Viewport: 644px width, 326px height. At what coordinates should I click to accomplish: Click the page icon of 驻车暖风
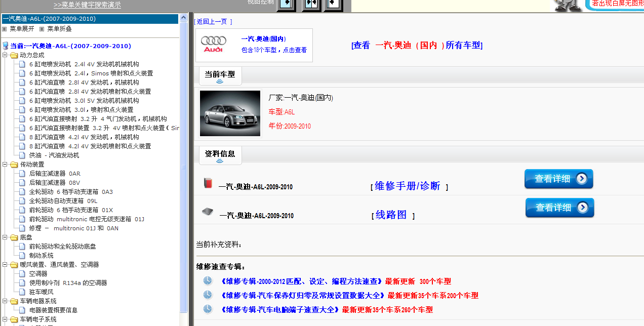(x=22, y=292)
